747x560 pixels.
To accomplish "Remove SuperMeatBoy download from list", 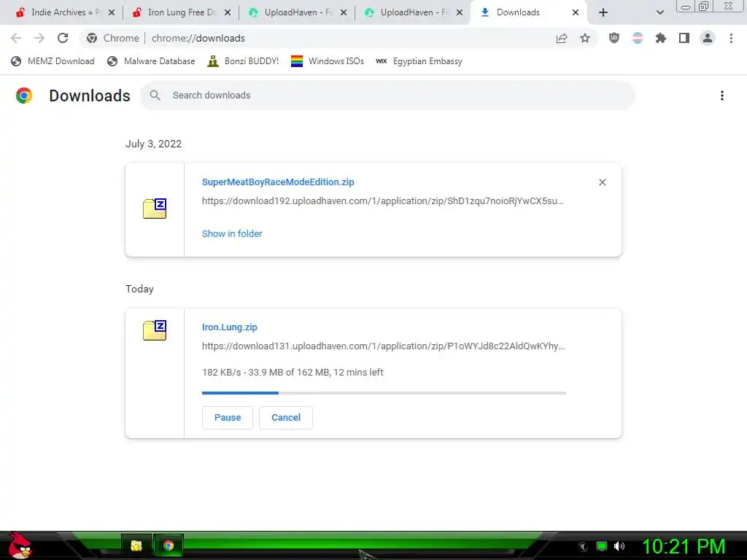I will tap(602, 182).
